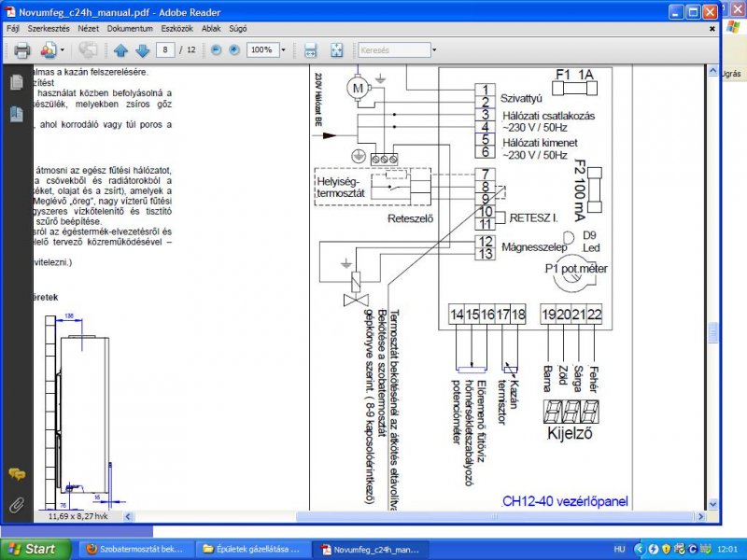Click the zoom level field showing 100%
The width and height of the screenshot is (747, 560).
(x=262, y=49)
